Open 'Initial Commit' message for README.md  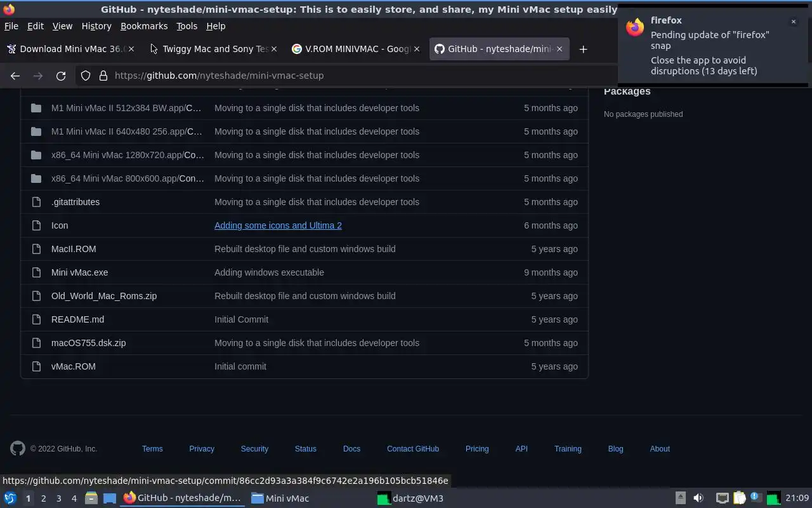click(241, 319)
